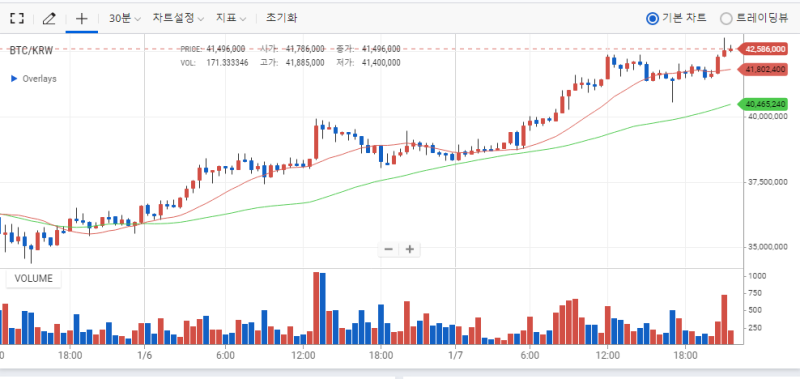Open the 지표 indicators dropdown
Screen dimensions: 800x379
tap(231, 18)
